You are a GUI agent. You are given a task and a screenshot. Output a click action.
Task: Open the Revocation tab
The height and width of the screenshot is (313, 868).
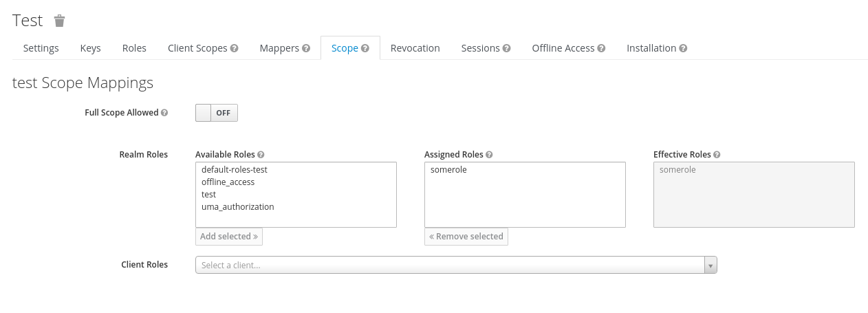tap(415, 48)
